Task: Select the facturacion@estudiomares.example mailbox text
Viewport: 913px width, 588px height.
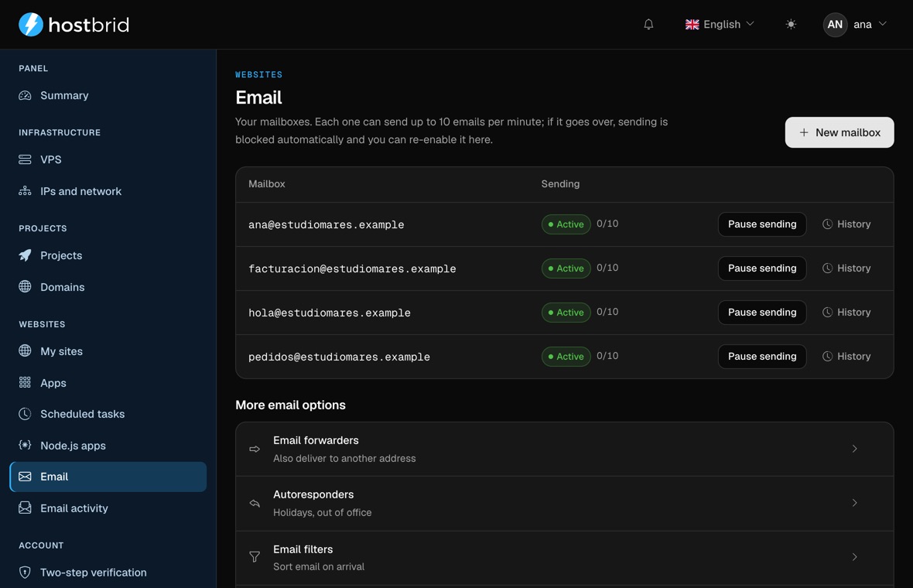Action: point(352,269)
